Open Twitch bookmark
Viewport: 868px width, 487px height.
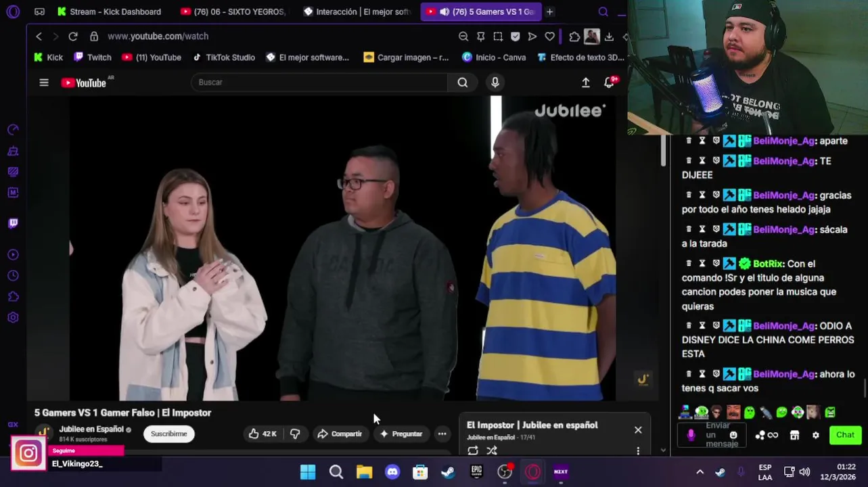93,57
